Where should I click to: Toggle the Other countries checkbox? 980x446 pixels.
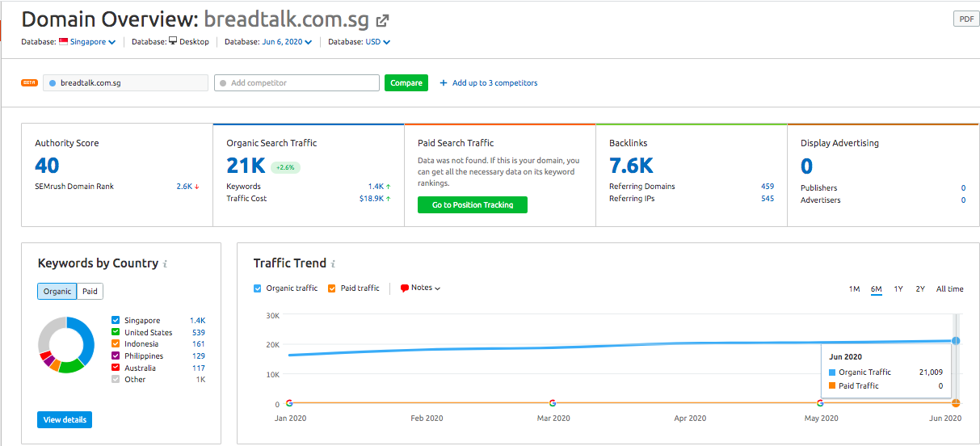116,379
